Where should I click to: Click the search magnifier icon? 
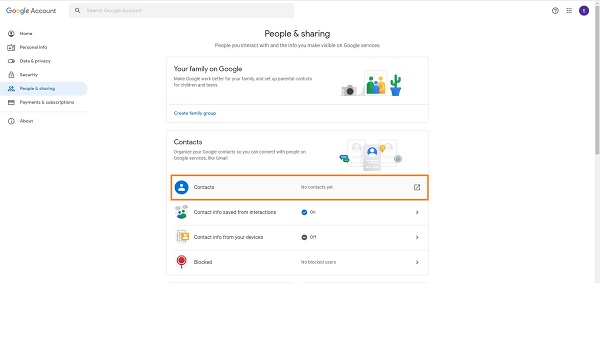(x=78, y=11)
